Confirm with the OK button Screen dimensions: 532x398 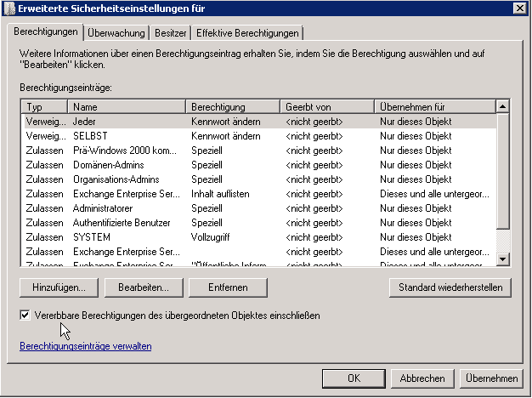click(354, 378)
